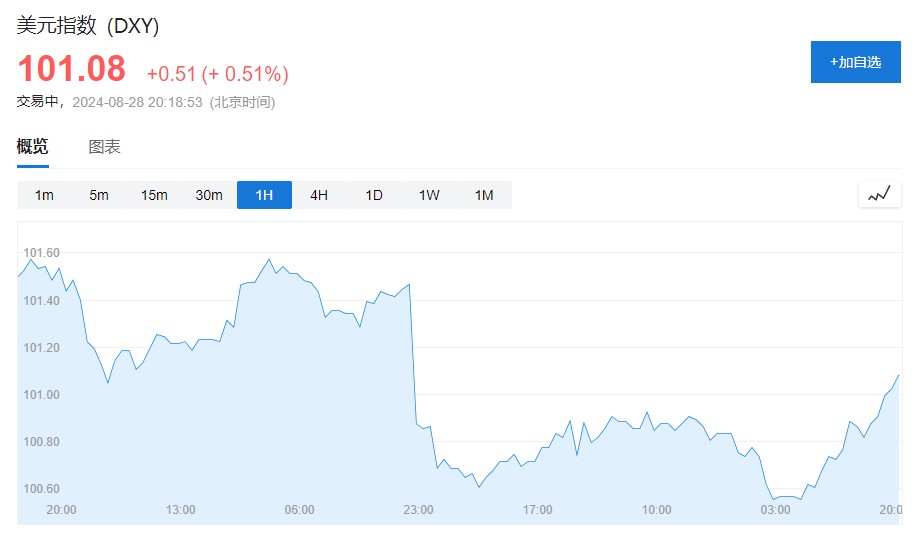Viewport: 916px width, 535px height.
Task: Switch to 1M monthly interval
Action: pyautogui.click(x=484, y=195)
